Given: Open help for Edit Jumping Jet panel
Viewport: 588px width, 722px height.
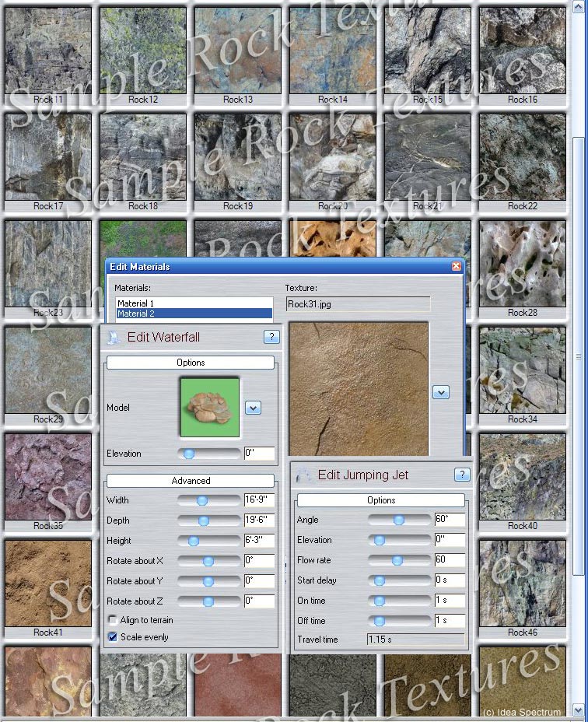Looking at the screenshot, I should pos(462,475).
